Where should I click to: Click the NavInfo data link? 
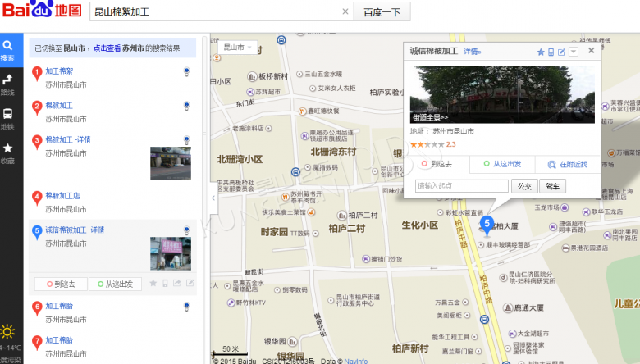click(355, 361)
